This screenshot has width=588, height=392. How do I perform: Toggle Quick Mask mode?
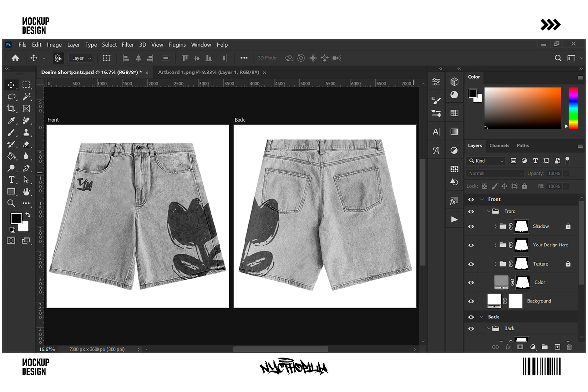pos(11,241)
